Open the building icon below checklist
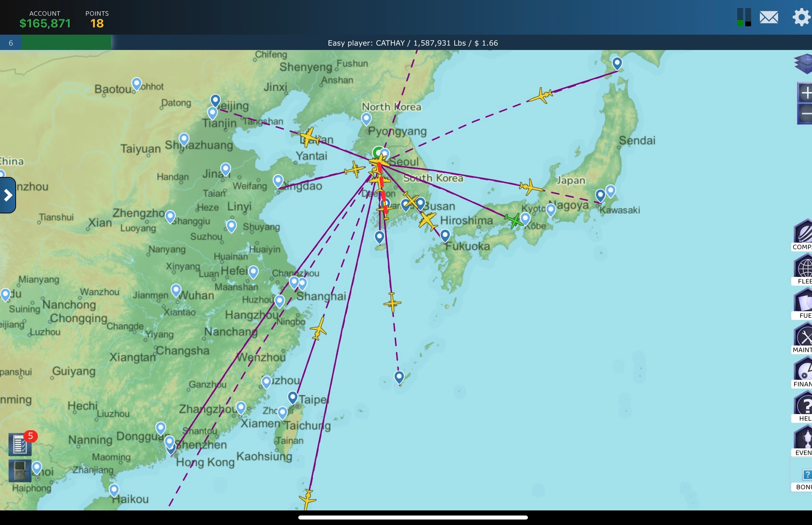Viewport: 812px width, 525px height. click(x=20, y=471)
